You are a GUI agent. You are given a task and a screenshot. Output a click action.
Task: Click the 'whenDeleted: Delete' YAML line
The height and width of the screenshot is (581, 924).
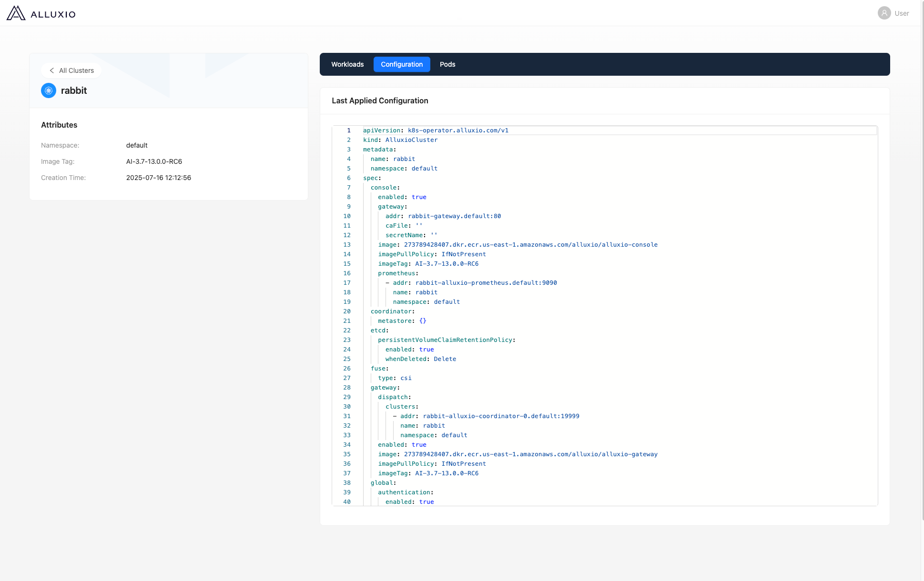click(x=420, y=359)
